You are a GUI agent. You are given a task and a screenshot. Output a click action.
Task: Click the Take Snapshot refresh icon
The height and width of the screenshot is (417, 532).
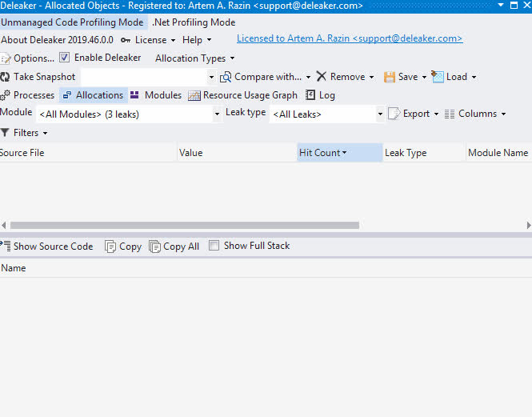point(5,77)
